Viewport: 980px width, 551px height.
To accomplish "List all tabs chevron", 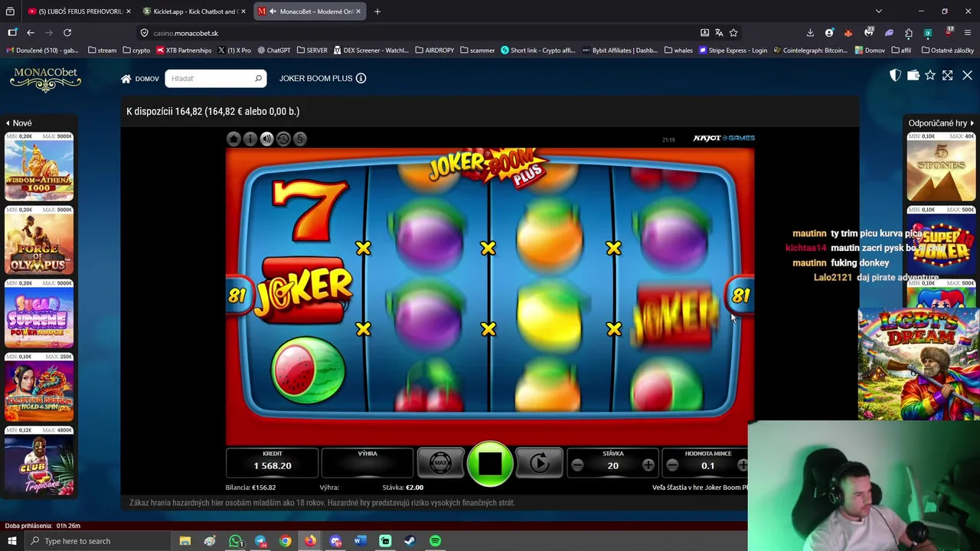I will [x=878, y=11].
